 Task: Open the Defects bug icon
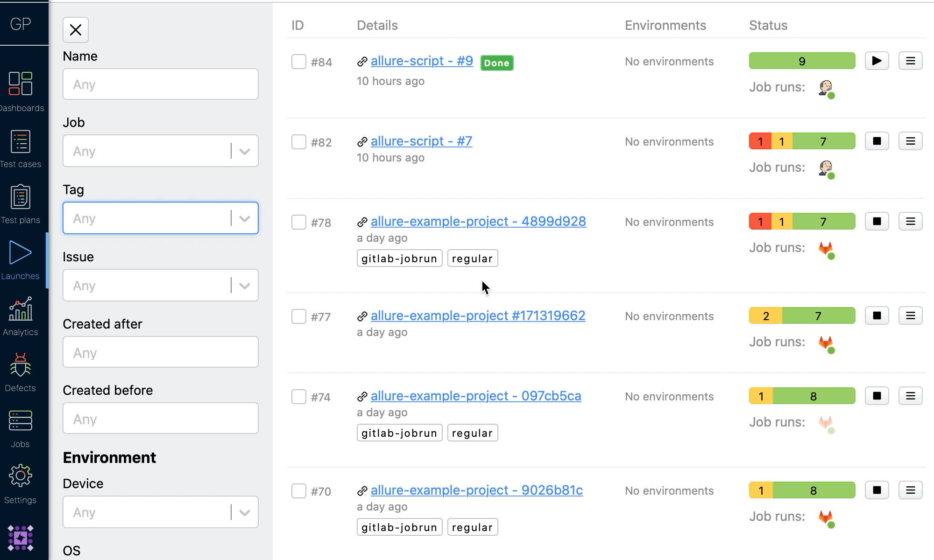click(x=21, y=365)
